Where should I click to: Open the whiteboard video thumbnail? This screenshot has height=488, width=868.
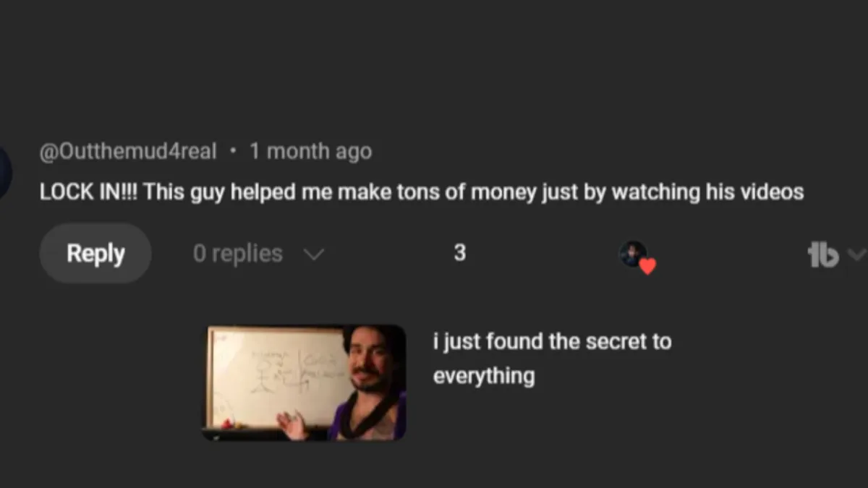click(304, 382)
